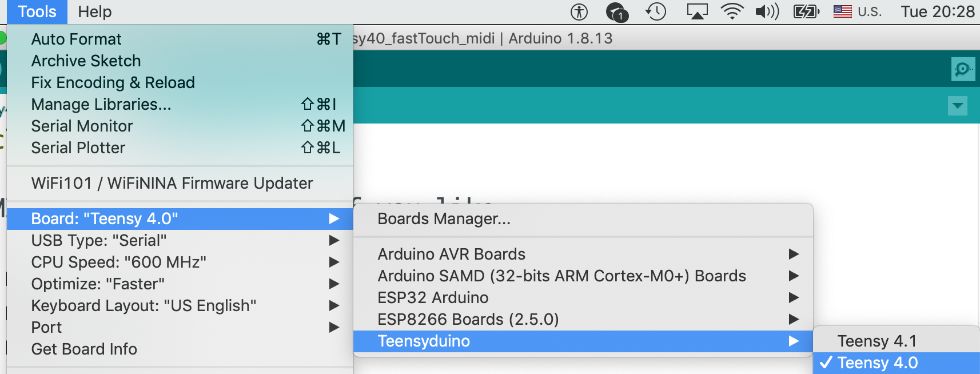
Task: Open the Serial Monitor magnifier icon in toolbar
Action: [963, 69]
